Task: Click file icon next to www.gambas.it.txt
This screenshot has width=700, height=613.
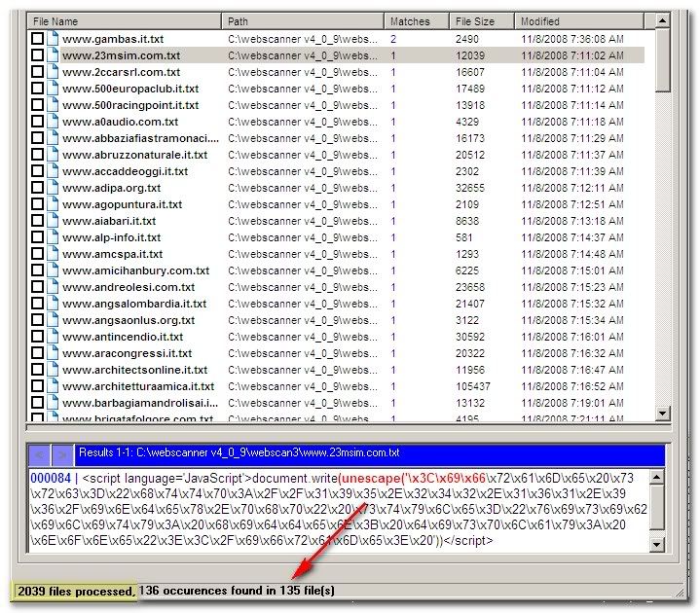Action: 54,39
